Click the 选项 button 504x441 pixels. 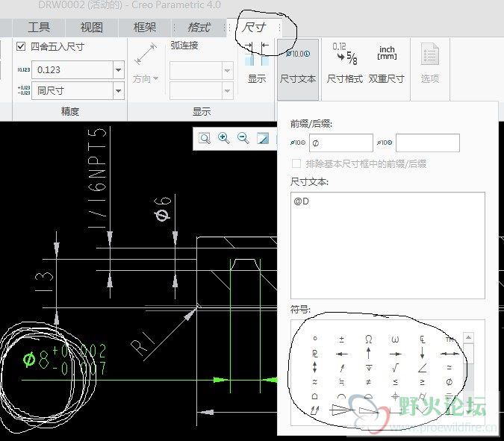[430, 64]
